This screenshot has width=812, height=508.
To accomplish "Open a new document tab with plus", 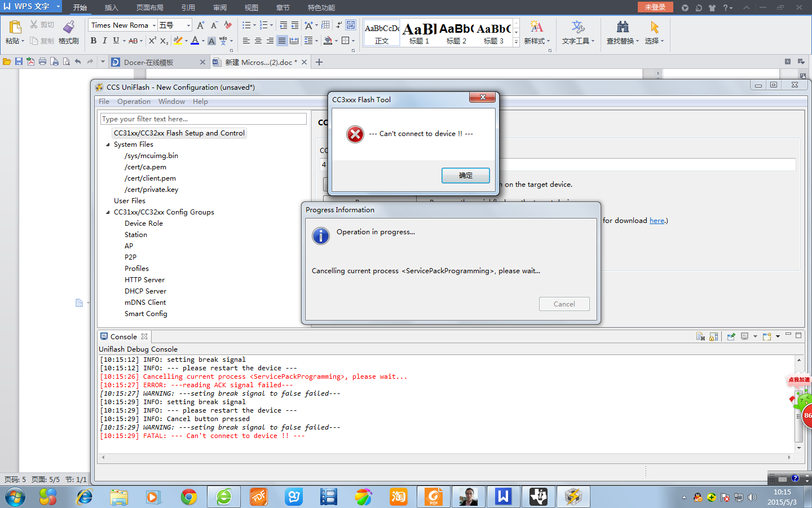I will coord(319,62).
